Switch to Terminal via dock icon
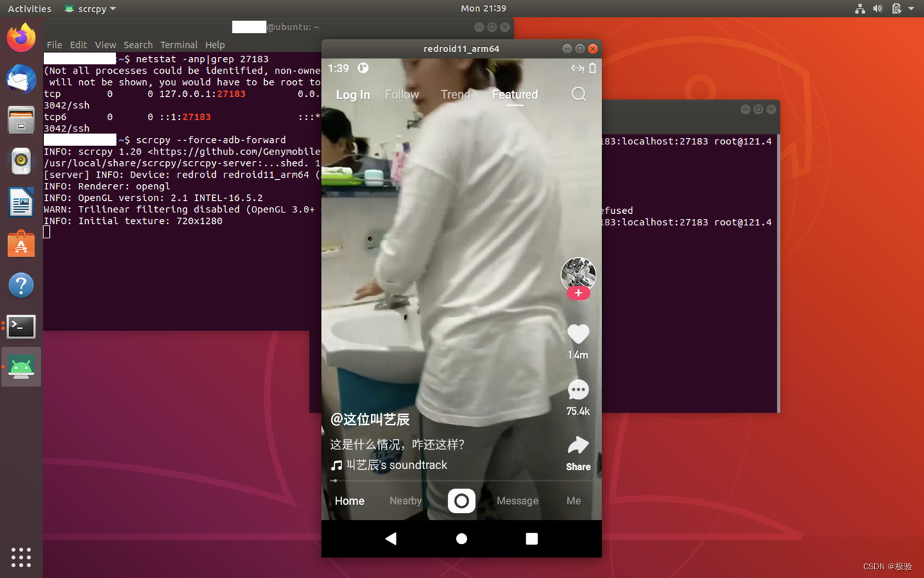Image resolution: width=924 pixels, height=578 pixels. [x=21, y=327]
